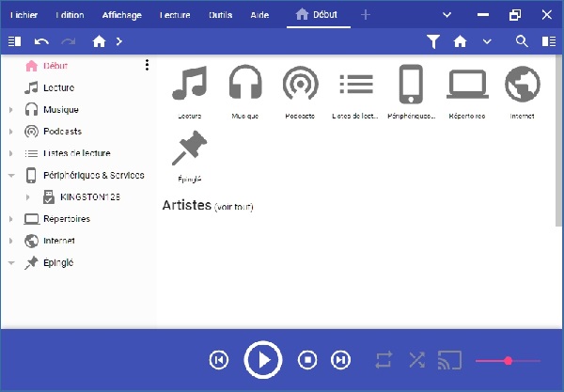564x392 pixels.
Task: Expand the Podcasts tree node
Action: [10, 132]
